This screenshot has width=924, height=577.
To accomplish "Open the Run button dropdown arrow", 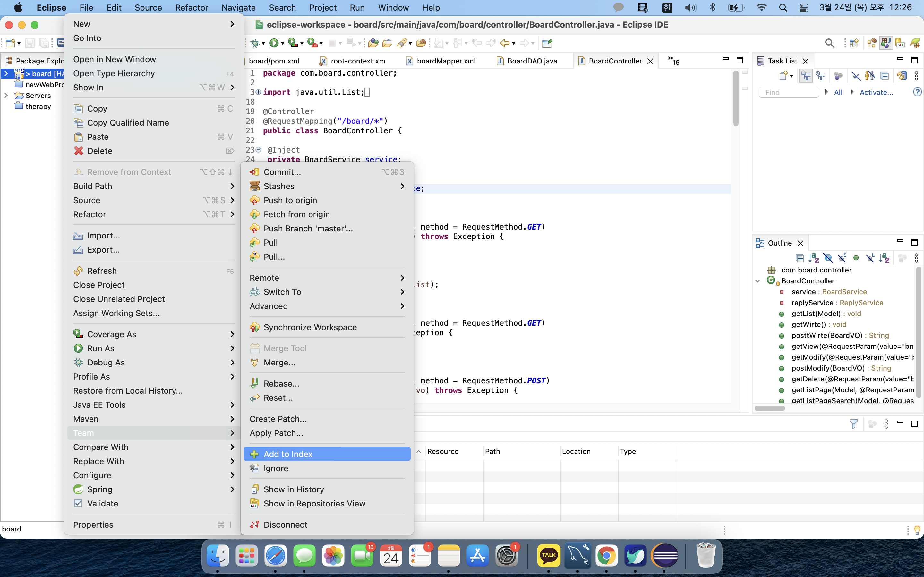I will 283,44.
